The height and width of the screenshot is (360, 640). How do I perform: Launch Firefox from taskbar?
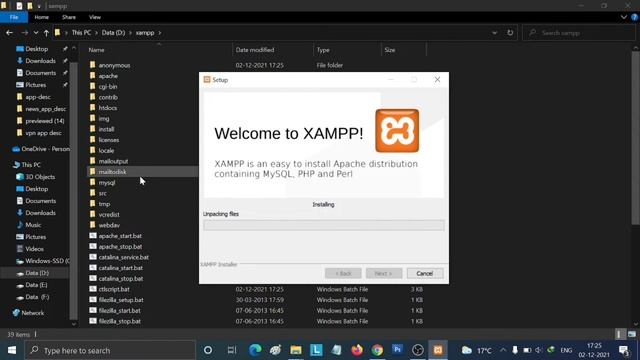click(x=357, y=350)
